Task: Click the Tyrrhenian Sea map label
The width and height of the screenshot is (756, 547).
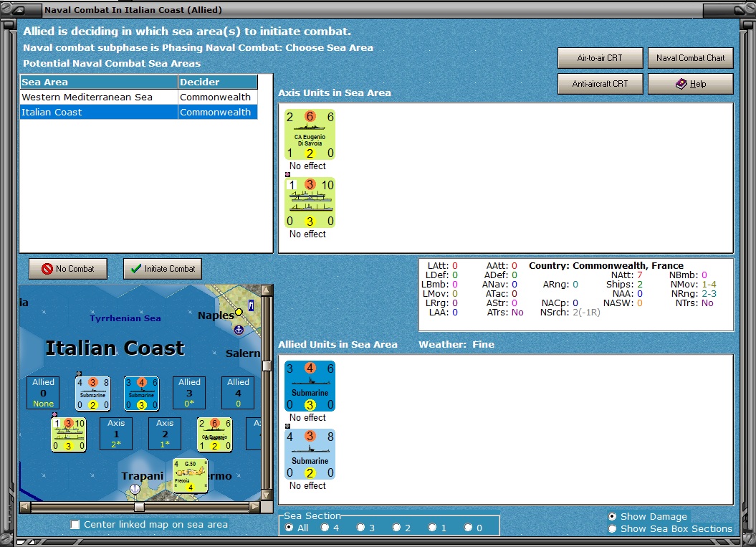Action: [125, 318]
